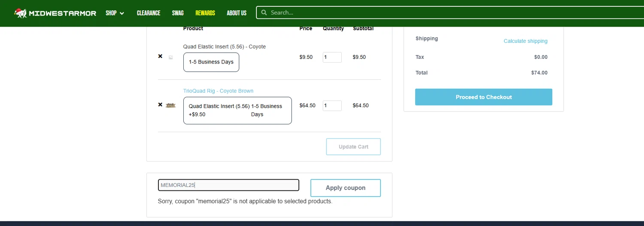Select the Quad Elastic Insert (5.56) - Coyote name

pyautogui.click(x=225, y=47)
